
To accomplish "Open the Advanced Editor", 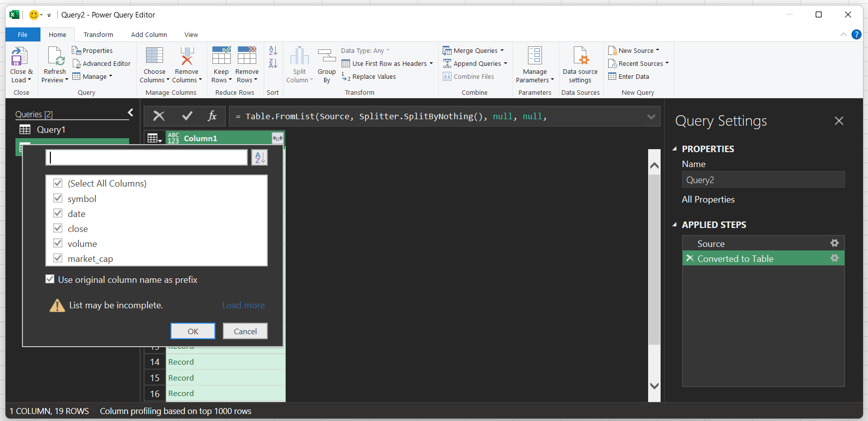I will (102, 63).
